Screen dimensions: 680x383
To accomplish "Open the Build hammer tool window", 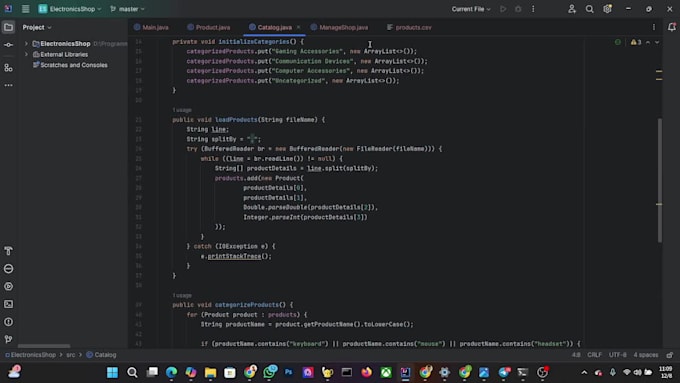I will [8, 251].
